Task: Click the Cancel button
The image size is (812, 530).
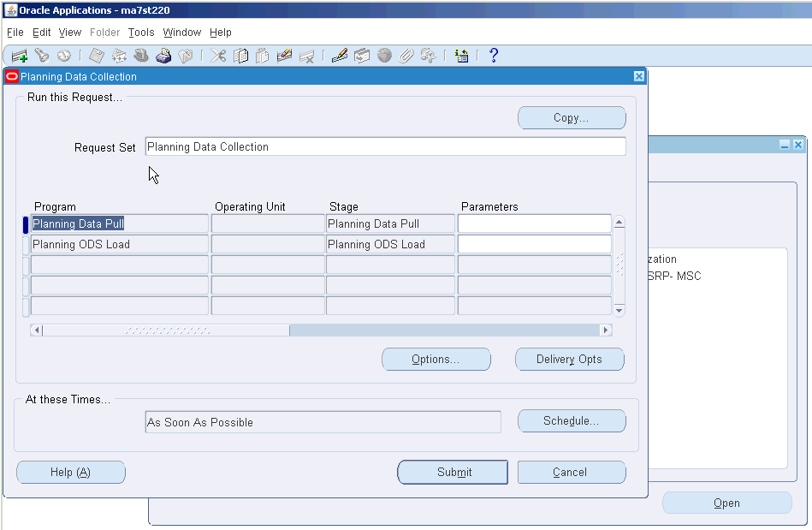Action: 572,472
